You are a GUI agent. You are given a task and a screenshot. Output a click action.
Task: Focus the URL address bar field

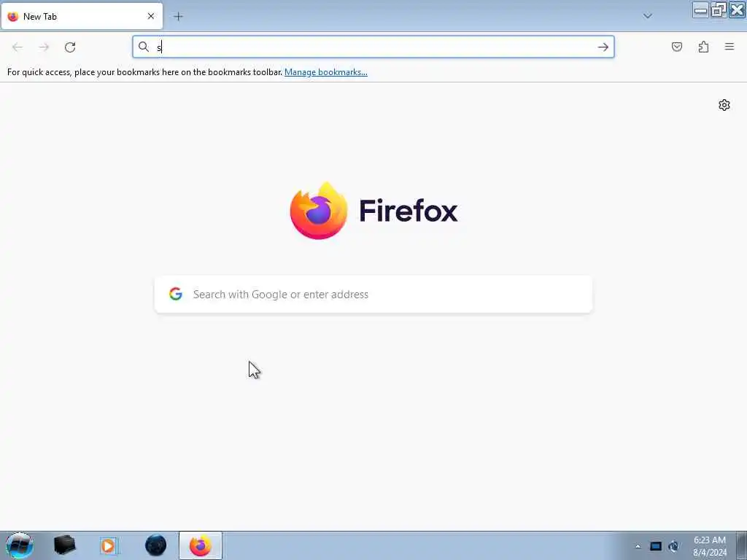point(373,47)
